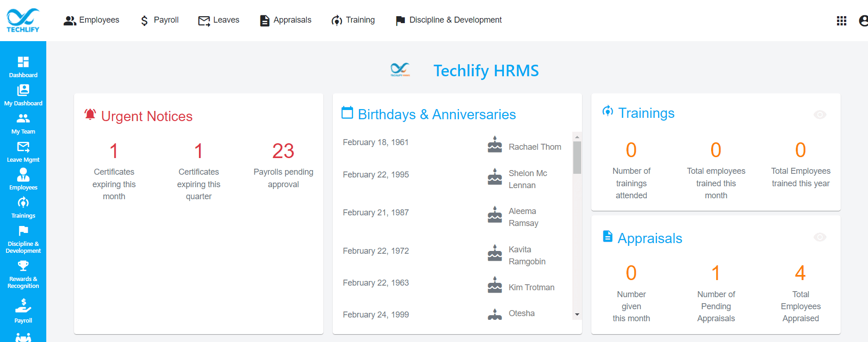Click the Appraisals card document icon
This screenshot has width=868, height=342.
(x=608, y=236)
